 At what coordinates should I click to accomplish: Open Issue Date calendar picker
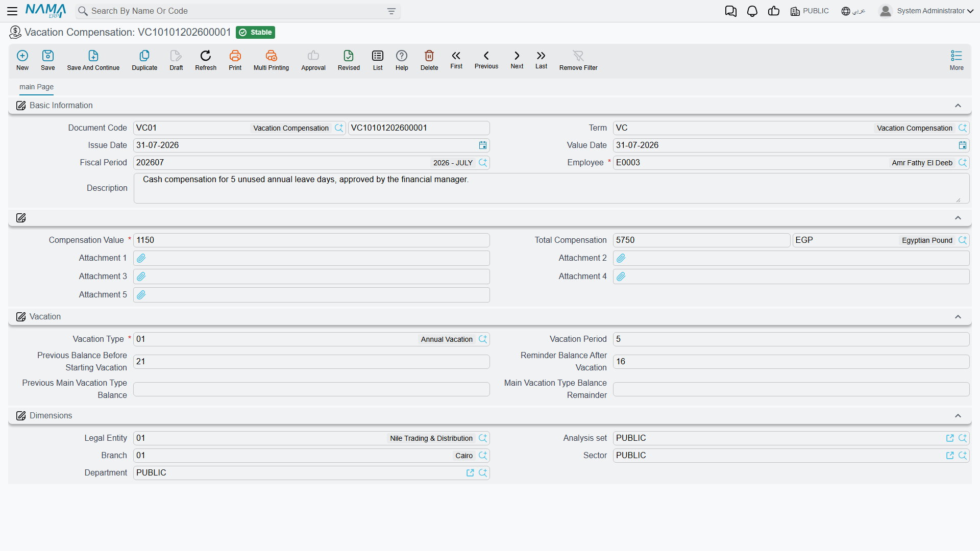[x=483, y=145]
